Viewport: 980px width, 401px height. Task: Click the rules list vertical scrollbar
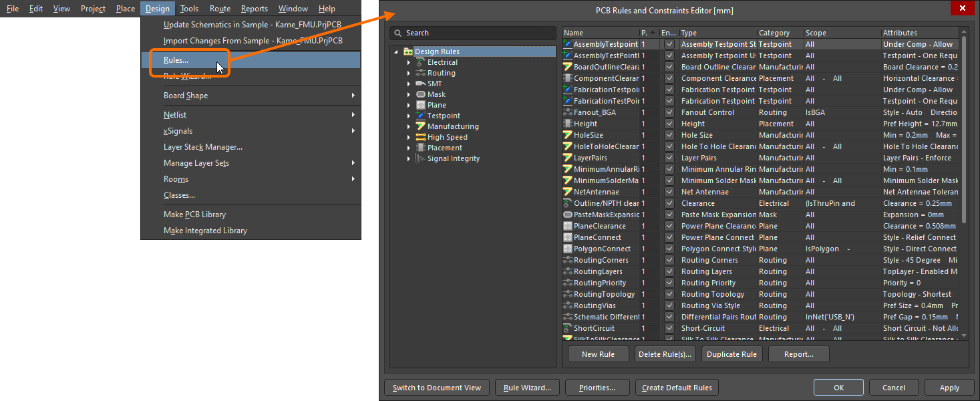click(x=963, y=134)
